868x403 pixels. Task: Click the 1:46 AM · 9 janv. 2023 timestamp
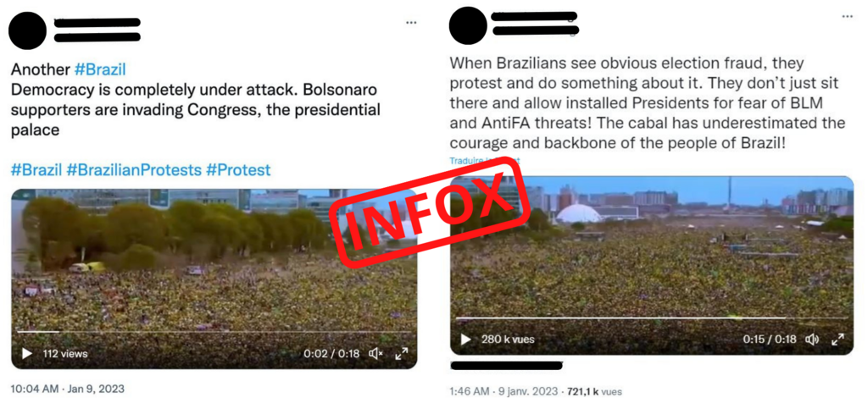tap(503, 391)
